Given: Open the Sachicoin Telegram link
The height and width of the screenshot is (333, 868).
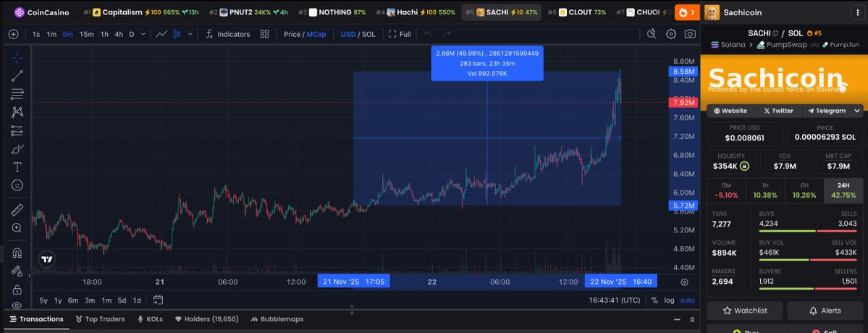Looking at the screenshot, I should (x=827, y=111).
